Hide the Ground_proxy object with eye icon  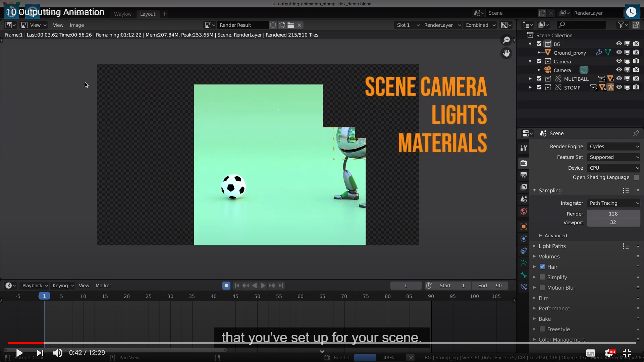(x=619, y=53)
